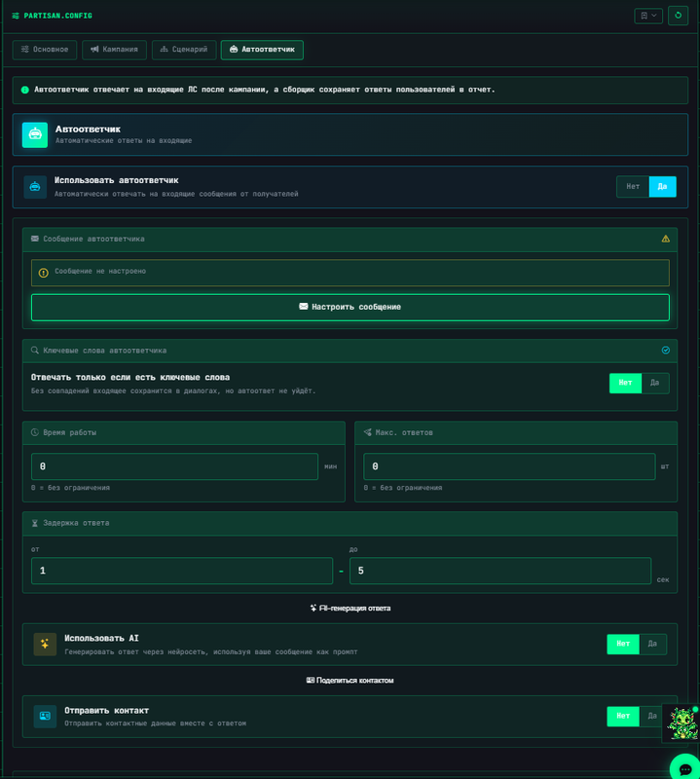Click the sparkle icon in AI-генерация ответа heading
This screenshot has width=700, height=779.
313,608
